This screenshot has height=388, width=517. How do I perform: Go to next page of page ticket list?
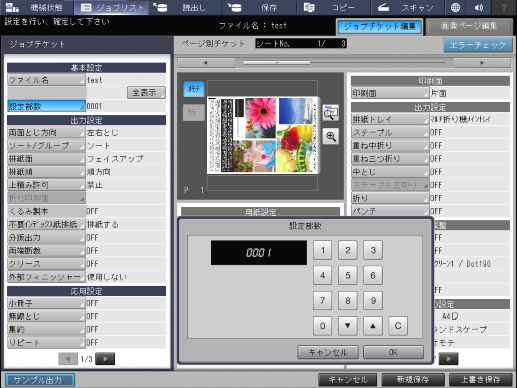click(x=449, y=359)
